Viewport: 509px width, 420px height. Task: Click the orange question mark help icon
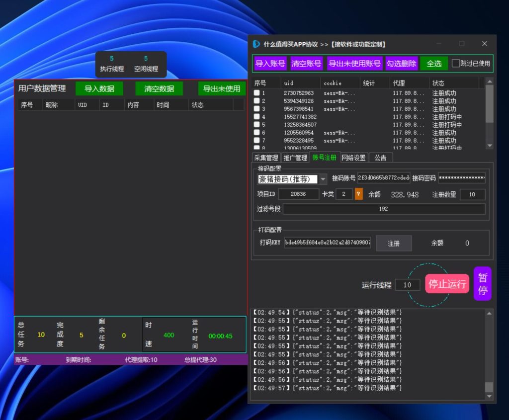point(358,194)
